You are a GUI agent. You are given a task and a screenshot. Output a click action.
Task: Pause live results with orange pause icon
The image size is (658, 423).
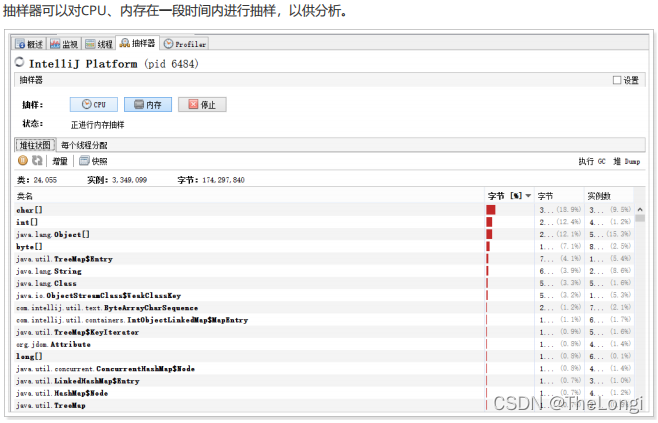(23, 160)
